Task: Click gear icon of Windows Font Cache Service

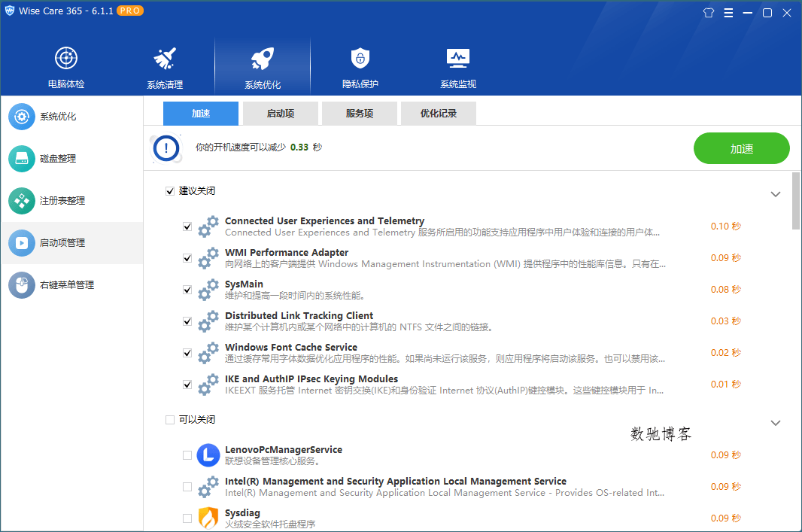Action: click(208, 353)
